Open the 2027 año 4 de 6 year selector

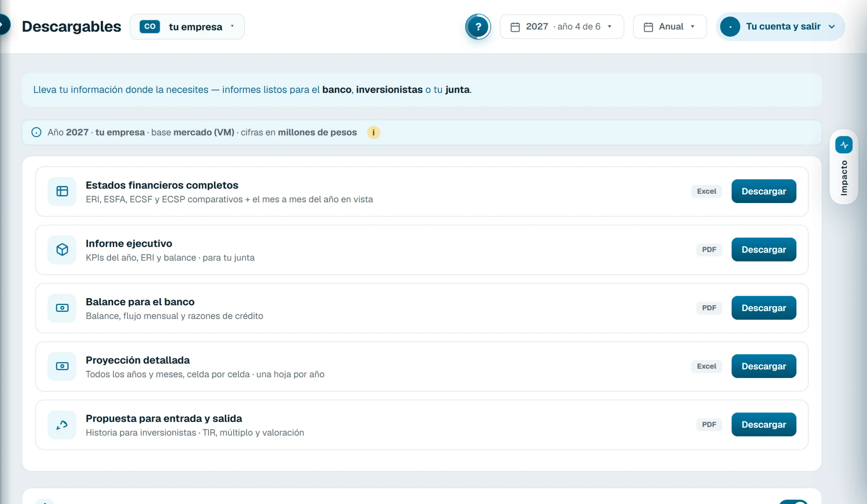[x=562, y=27]
